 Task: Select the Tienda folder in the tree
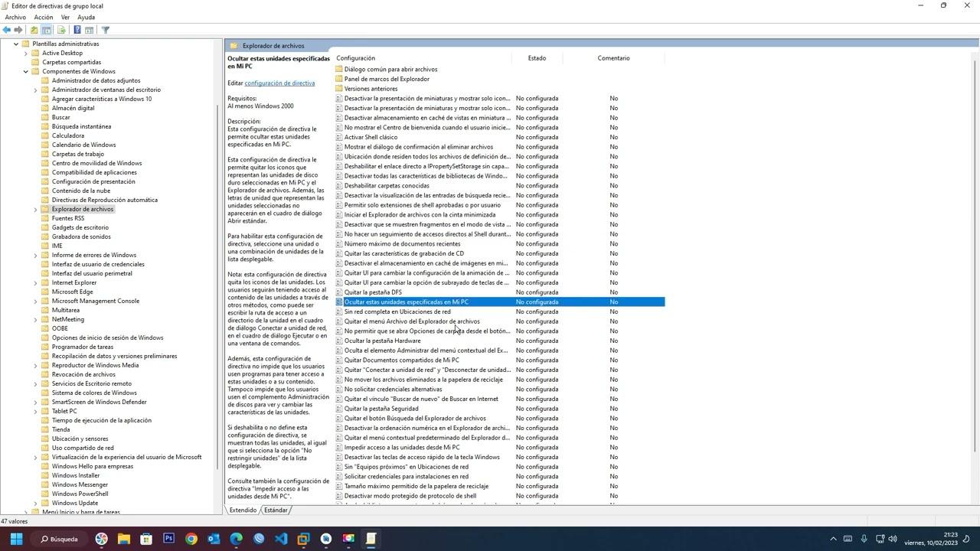tap(60, 429)
